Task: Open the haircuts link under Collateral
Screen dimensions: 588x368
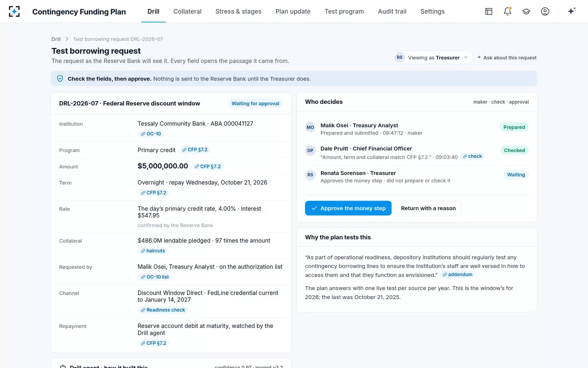Action: coord(153,251)
